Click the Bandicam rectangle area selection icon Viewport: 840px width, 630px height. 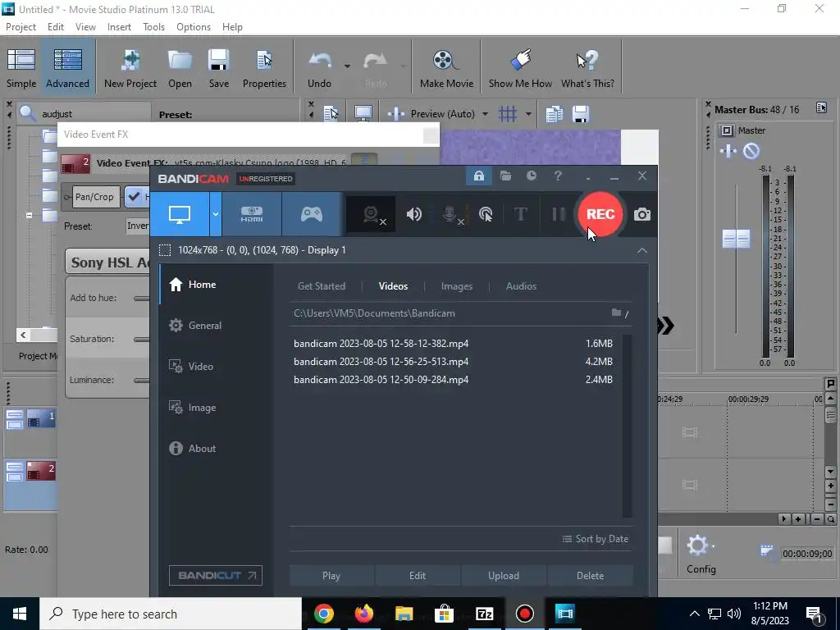(165, 250)
